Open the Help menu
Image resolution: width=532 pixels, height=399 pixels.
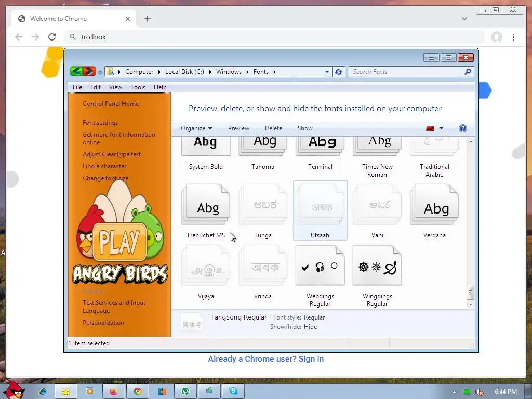[160, 87]
